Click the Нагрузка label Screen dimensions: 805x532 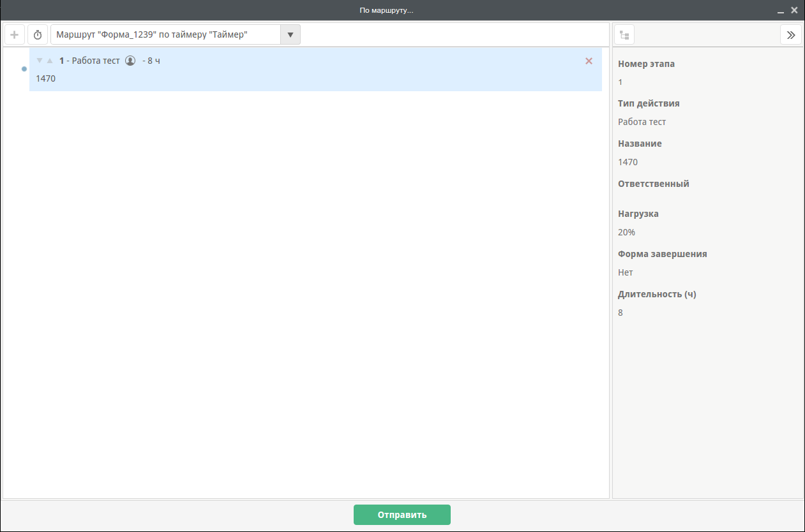click(x=638, y=214)
